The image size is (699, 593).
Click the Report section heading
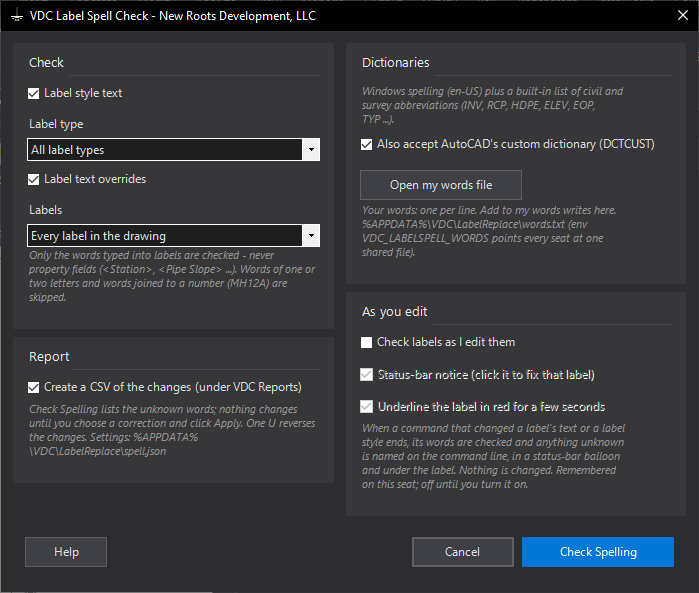tap(49, 357)
